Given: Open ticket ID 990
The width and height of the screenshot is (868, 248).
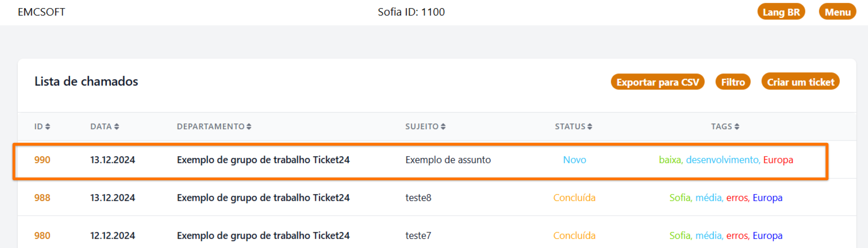Looking at the screenshot, I should click(43, 160).
